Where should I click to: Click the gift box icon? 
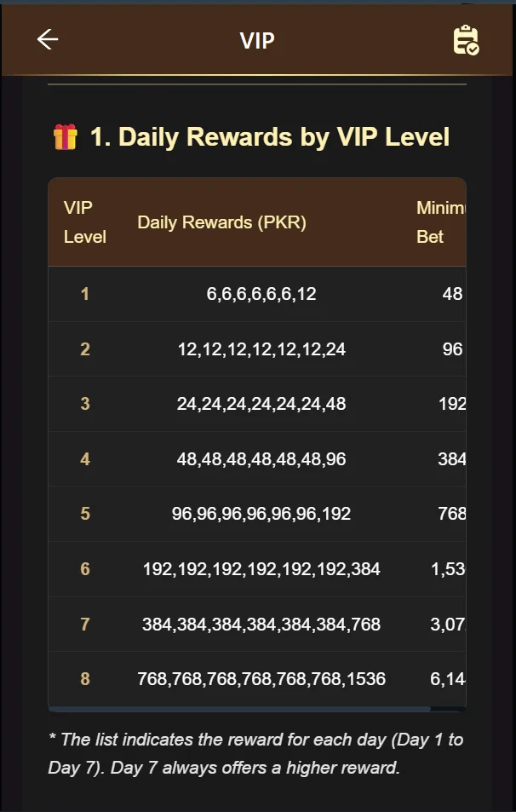tap(65, 137)
